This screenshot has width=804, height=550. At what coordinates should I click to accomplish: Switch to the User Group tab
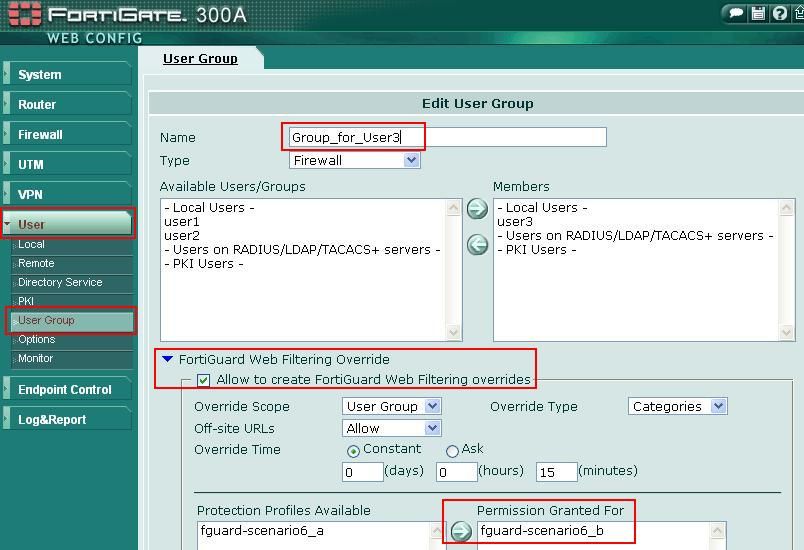200,58
